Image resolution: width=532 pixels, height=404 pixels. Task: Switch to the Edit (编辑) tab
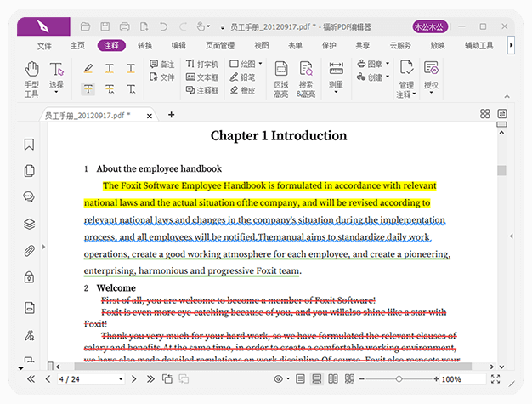[178, 45]
